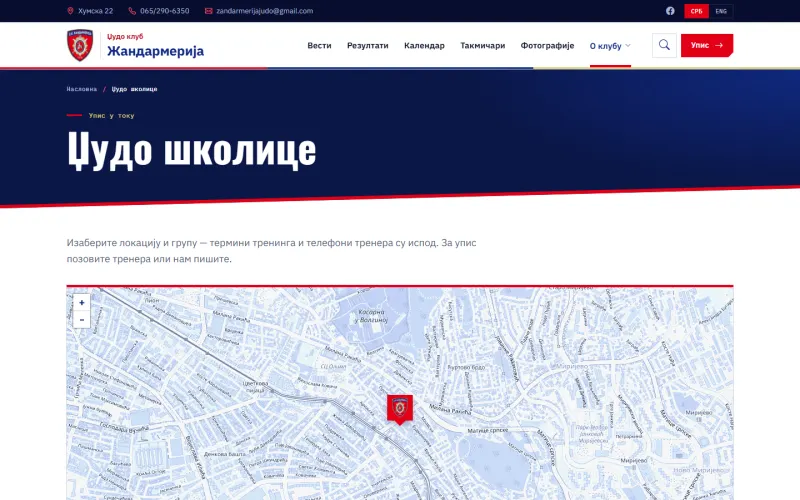Screen dimensions: 800x500
Task: Click the red Упис button
Action: tap(707, 45)
